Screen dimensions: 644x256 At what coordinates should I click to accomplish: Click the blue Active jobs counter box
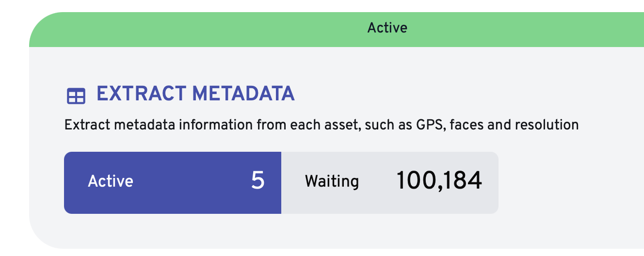(x=173, y=182)
